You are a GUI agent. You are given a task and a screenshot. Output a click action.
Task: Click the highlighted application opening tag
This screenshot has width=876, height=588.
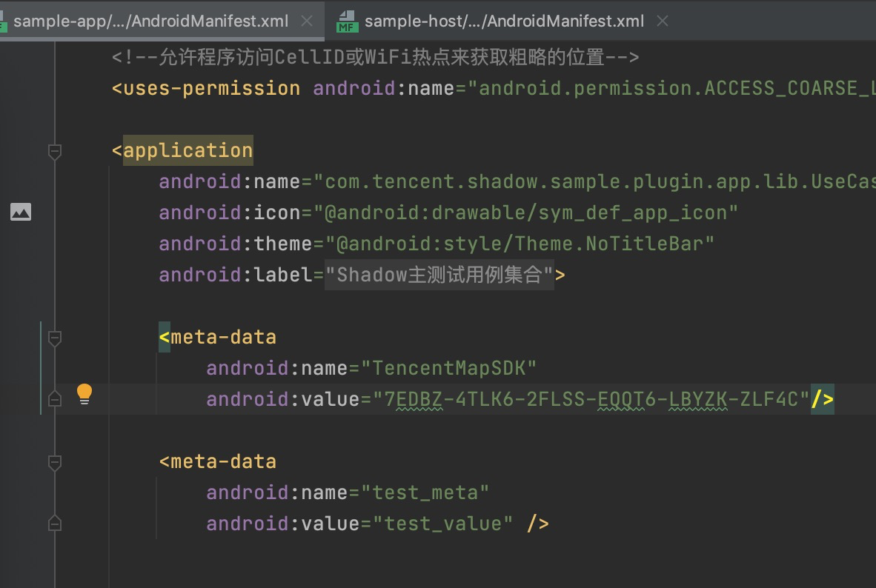click(187, 150)
